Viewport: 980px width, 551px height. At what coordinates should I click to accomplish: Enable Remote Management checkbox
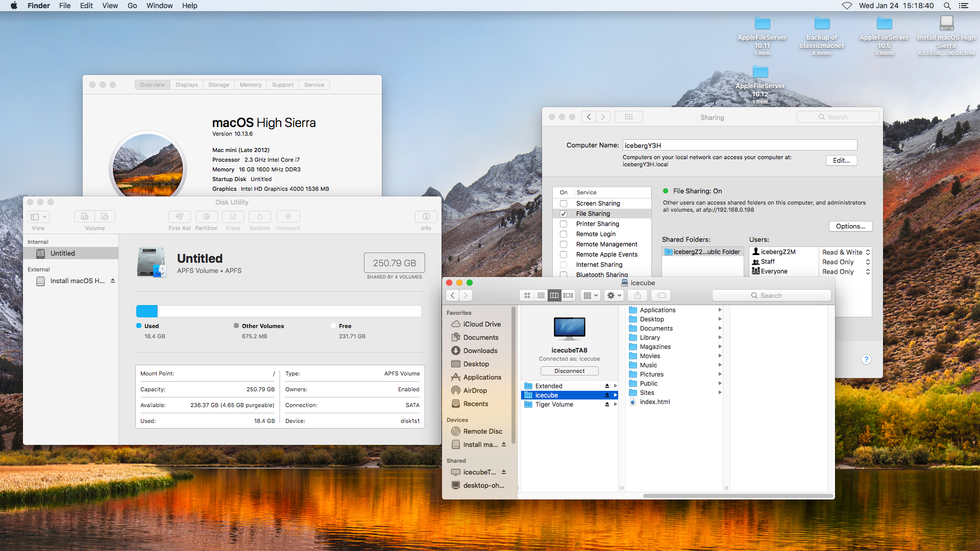tap(563, 244)
